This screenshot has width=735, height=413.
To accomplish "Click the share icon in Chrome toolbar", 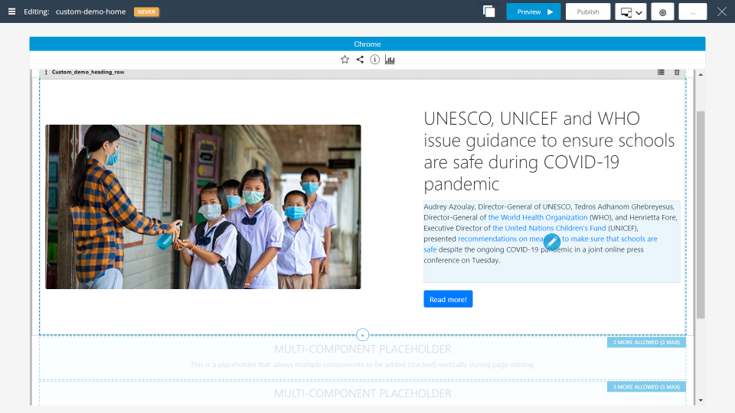I will (x=360, y=60).
